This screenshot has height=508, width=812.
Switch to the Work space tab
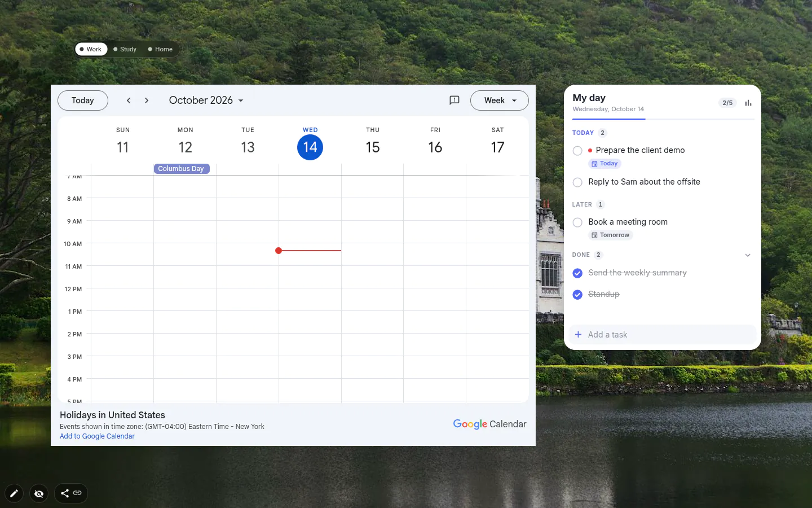point(91,49)
